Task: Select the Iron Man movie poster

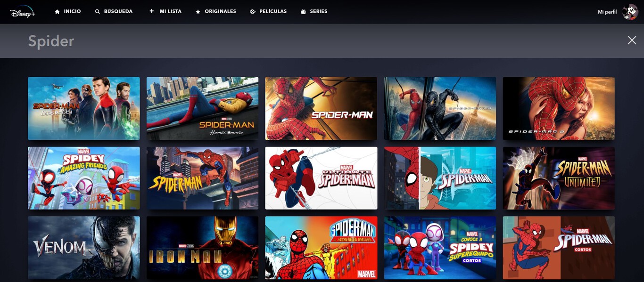Action: pyautogui.click(x=202, y=248)
